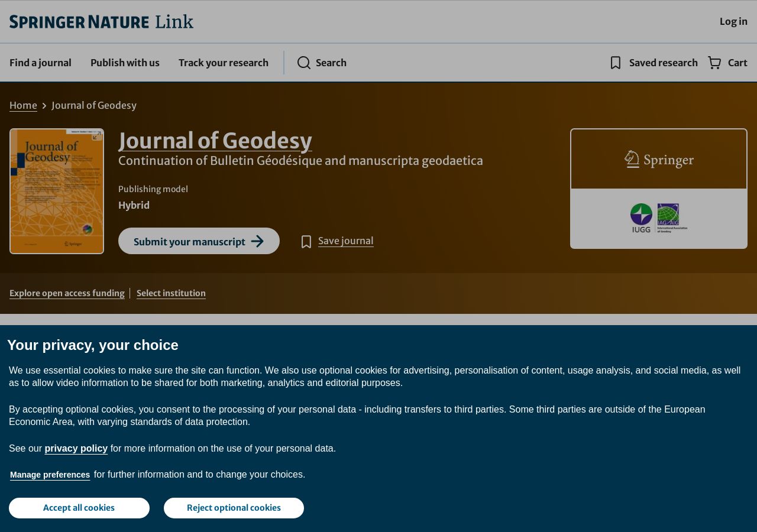This screenshot has width=757, height=532.
Task: Click the Journal of Geodesy cover thumbnail
Action: coord(57,191)
